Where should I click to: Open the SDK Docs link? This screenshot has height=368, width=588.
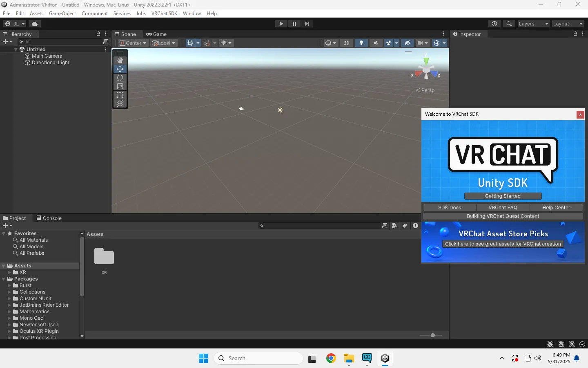click(450, 208)
